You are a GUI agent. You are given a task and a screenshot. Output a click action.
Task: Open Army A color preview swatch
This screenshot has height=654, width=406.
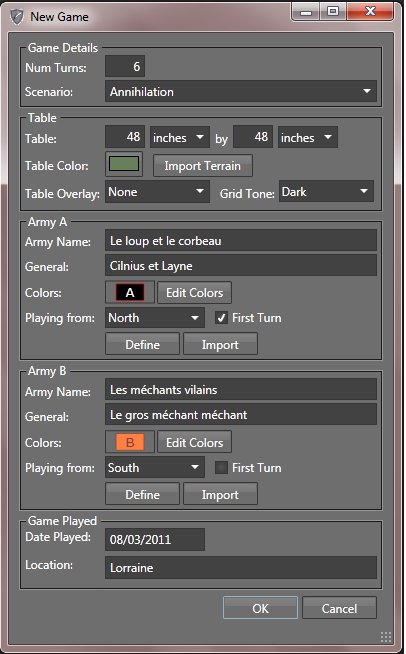130,292
